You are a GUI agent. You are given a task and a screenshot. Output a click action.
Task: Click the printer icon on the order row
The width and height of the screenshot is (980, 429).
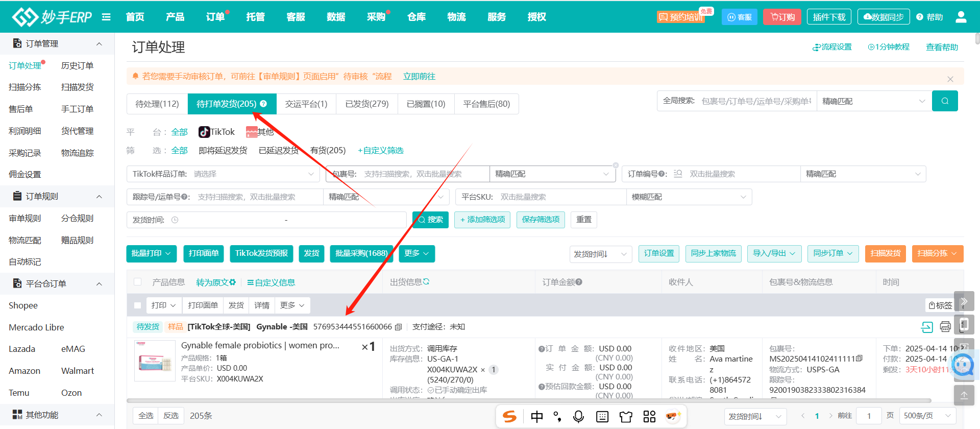point(945,327)
